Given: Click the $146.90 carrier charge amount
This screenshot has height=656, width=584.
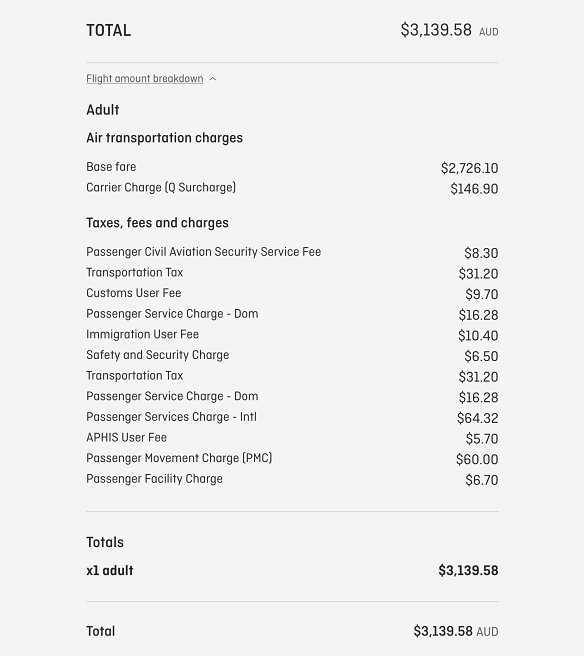Looking at the screenshot, I should (474, 189).
